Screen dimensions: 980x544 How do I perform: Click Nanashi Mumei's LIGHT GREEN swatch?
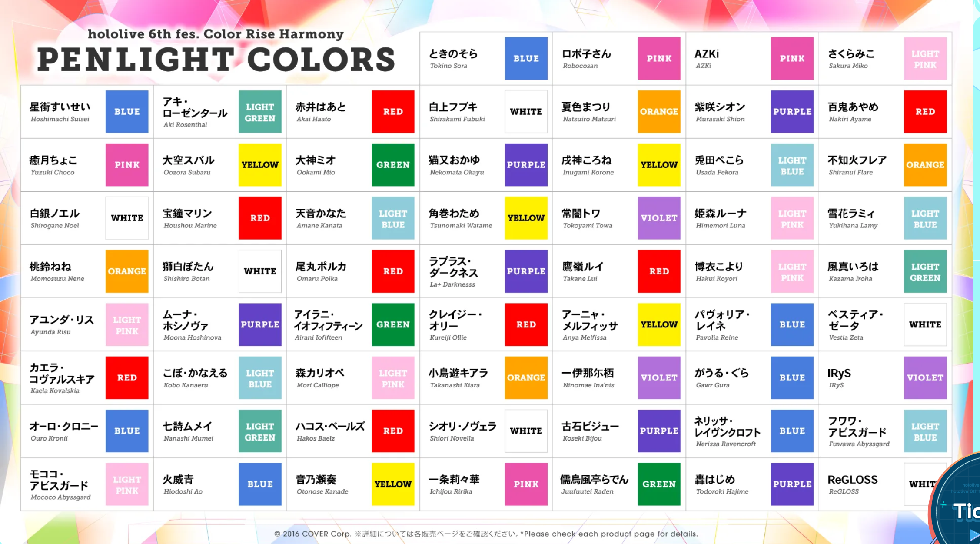pos(260,431)
